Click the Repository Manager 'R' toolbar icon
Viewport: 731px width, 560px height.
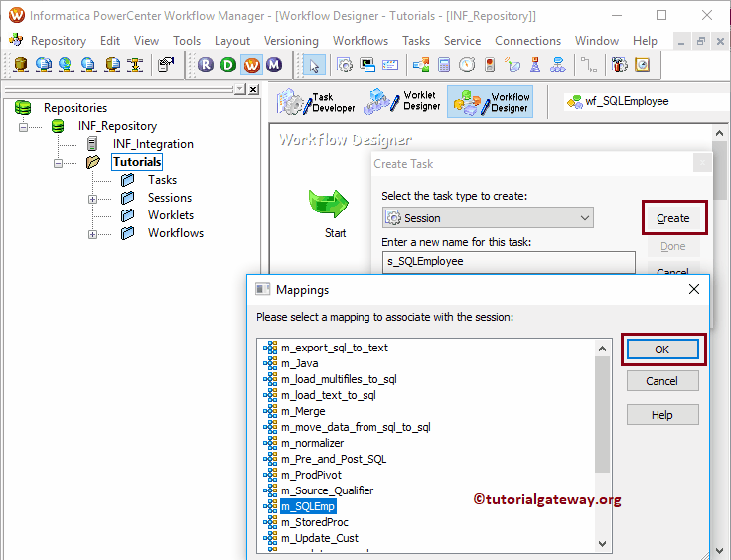tap(206, 65)
